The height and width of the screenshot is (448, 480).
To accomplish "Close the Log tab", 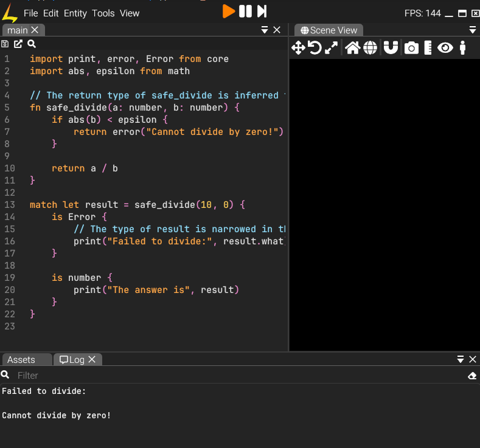I will 92,359.
